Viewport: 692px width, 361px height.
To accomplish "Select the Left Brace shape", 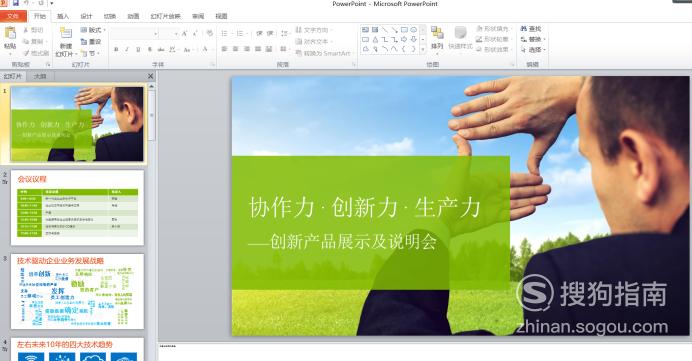I will 404,49.
